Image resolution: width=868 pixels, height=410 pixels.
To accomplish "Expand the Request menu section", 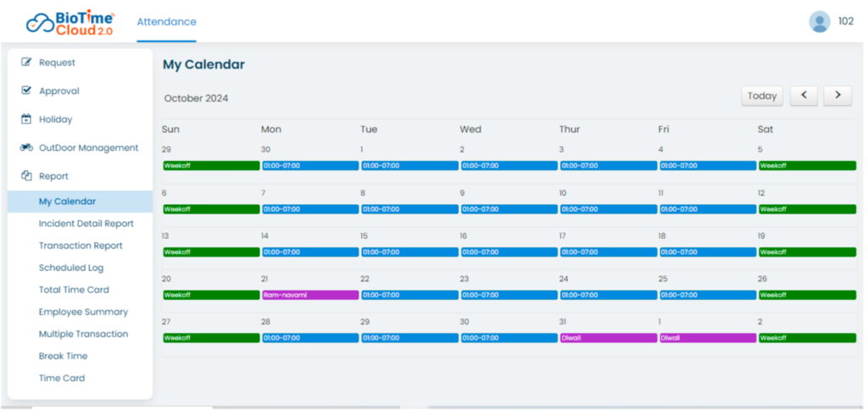I will click(x=57, y=63).
